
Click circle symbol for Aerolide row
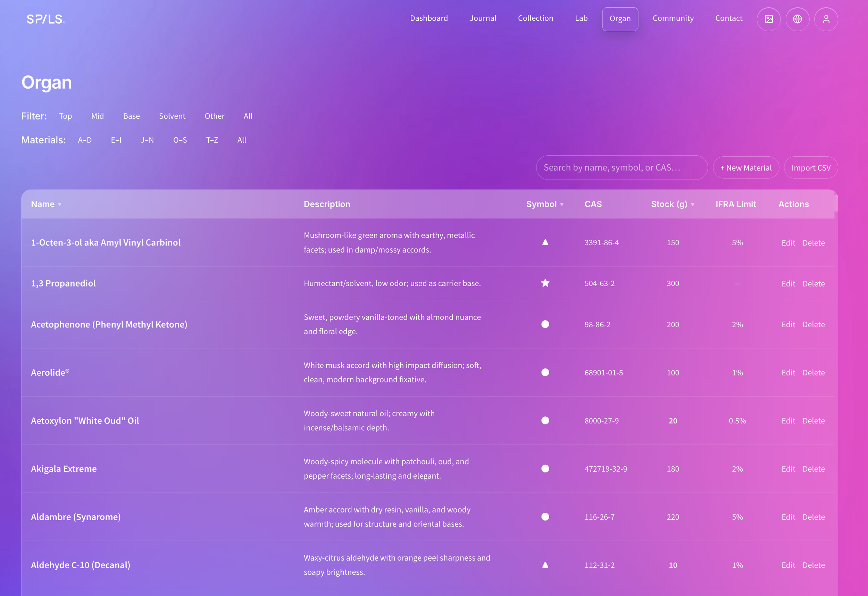click(x=545, y=373)
